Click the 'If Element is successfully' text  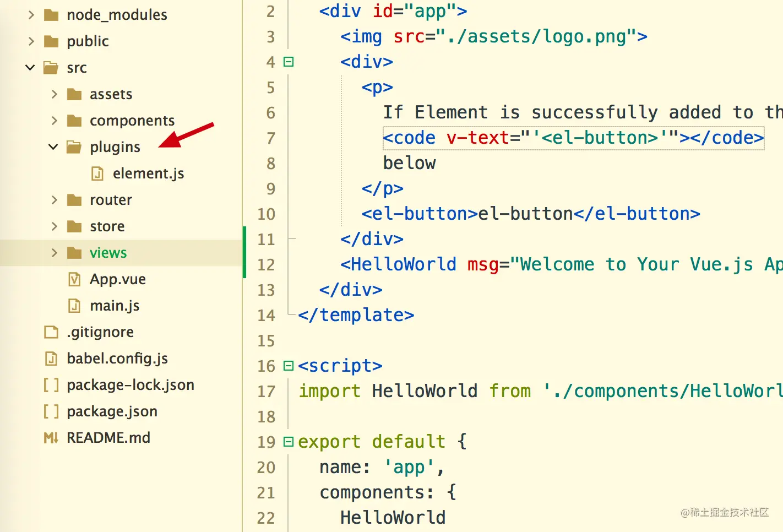tap(520, 112)
